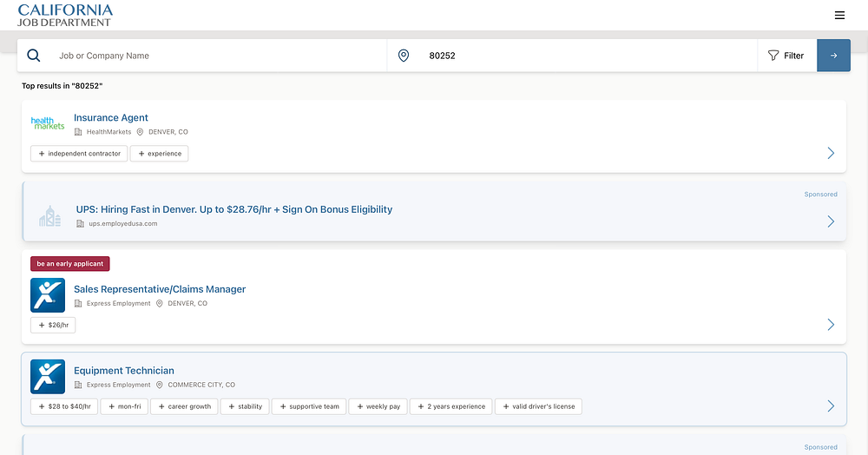The height and width of the screenshot is (455, 868).
Task: Click the $28 to $40/hr tag
Action: (64, 406)
